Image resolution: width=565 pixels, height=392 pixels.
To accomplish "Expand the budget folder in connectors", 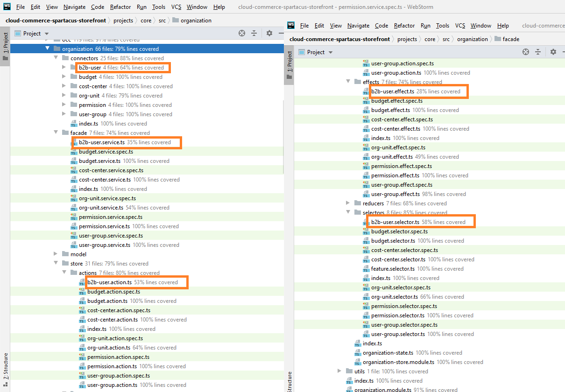I will (64, 77).
